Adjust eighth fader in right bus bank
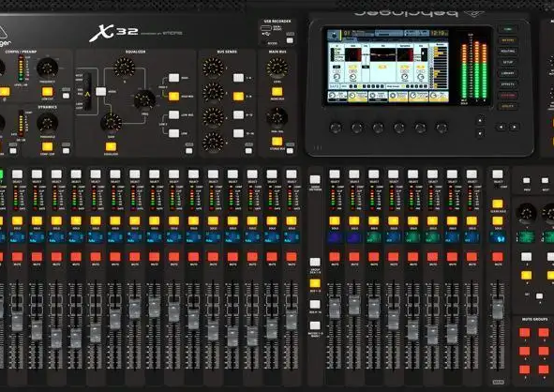This screenshot has width=554, height=392. pyautogui.click(x=472, y=324)
